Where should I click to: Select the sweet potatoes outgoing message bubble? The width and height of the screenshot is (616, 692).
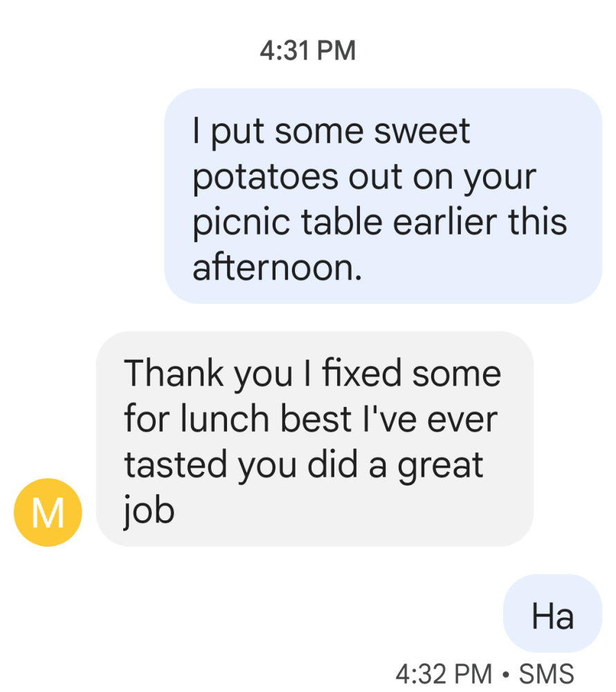point(383,196)
